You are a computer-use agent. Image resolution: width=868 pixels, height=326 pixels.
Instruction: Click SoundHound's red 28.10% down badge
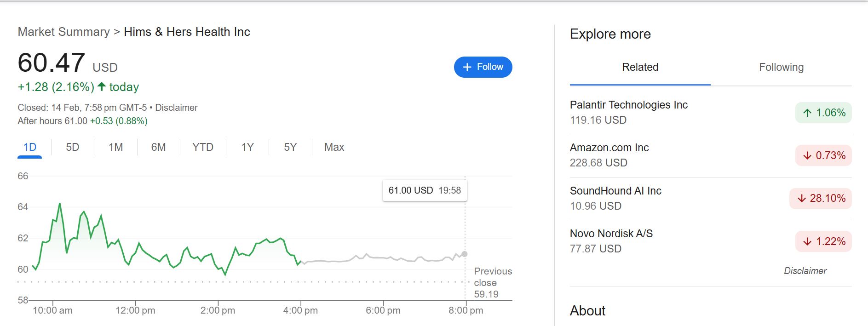[x=820, y=198]
